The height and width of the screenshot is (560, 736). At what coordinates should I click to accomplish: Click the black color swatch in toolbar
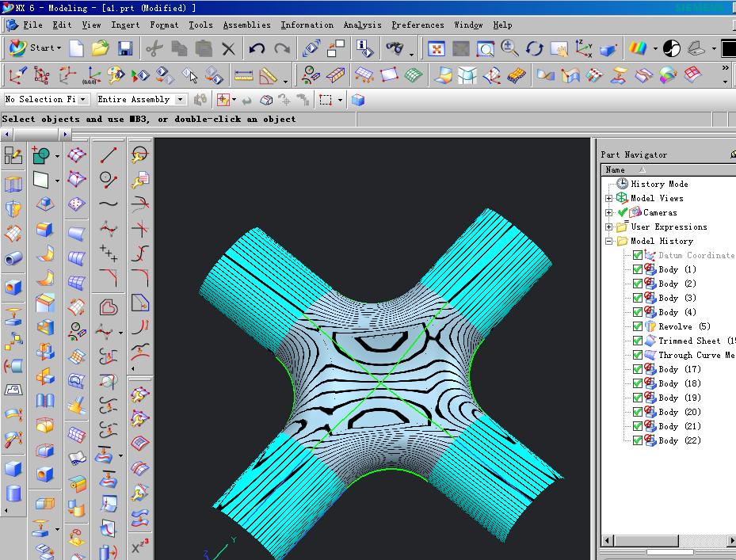pos(728,49)
